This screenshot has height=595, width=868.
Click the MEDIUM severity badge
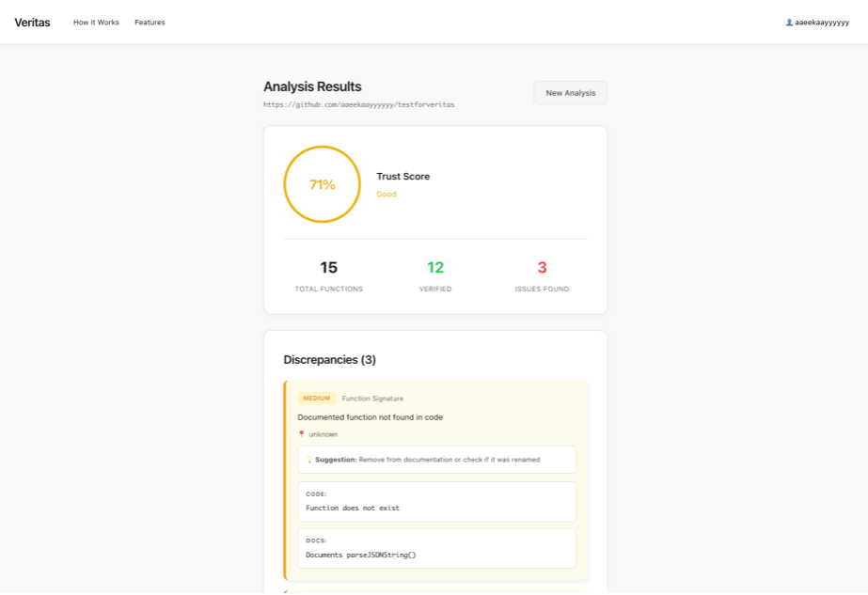[317, 398]
